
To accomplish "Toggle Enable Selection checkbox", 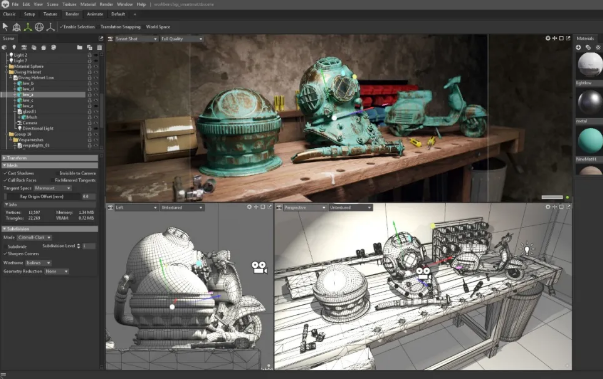I will [62, 27].
